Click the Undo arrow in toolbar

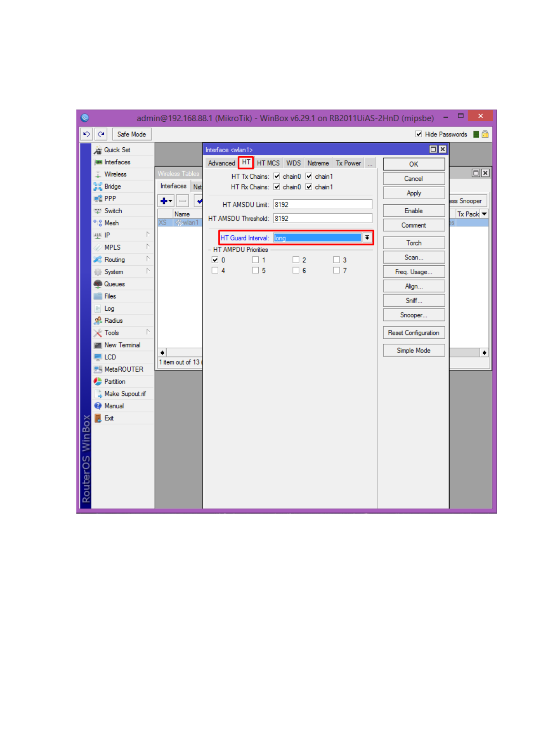[x=87, y=134]
